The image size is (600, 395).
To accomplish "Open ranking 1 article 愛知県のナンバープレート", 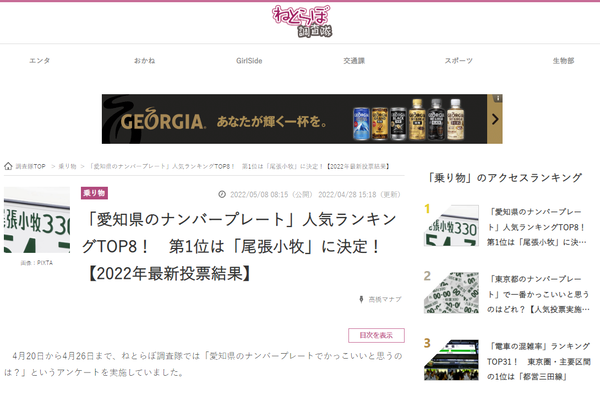I will tap(537, 227).
